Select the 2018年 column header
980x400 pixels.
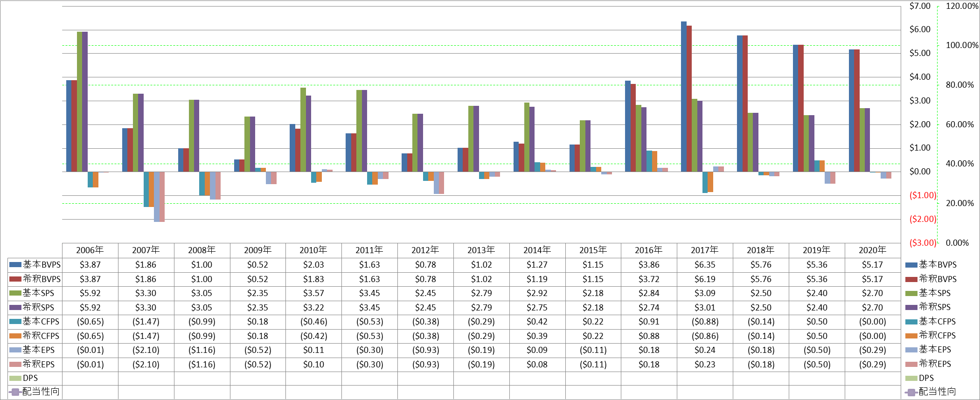pos(761,250)
